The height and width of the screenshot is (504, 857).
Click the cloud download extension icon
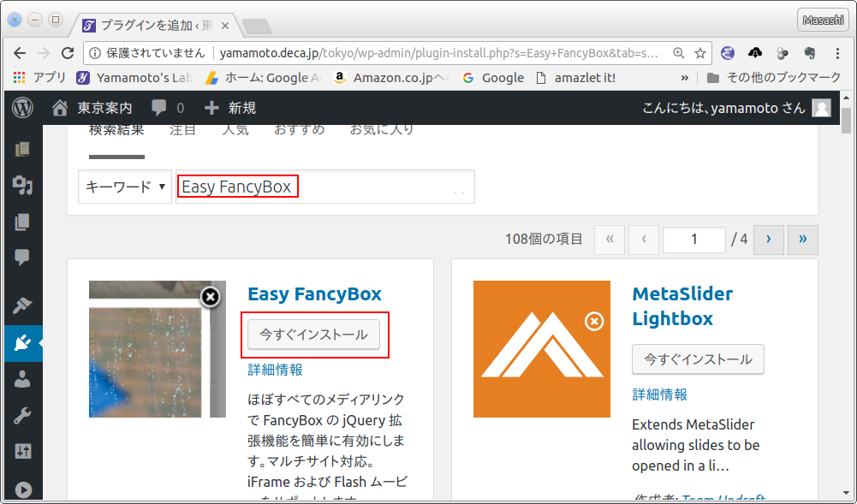pyautogui.click(x=755, y=53)
